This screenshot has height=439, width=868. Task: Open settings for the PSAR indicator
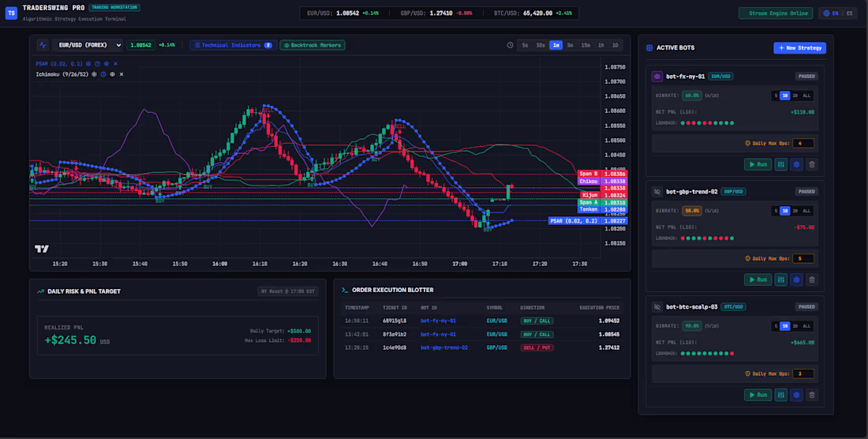88,64
